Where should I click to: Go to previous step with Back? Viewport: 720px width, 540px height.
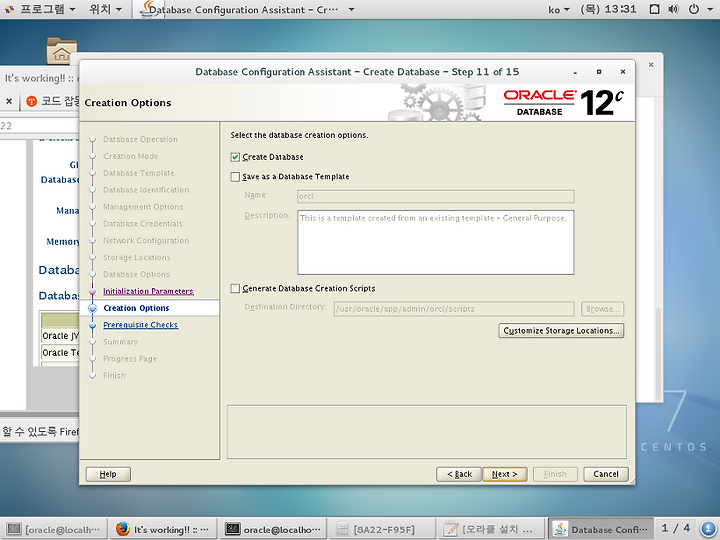click(x=459, y=474)
